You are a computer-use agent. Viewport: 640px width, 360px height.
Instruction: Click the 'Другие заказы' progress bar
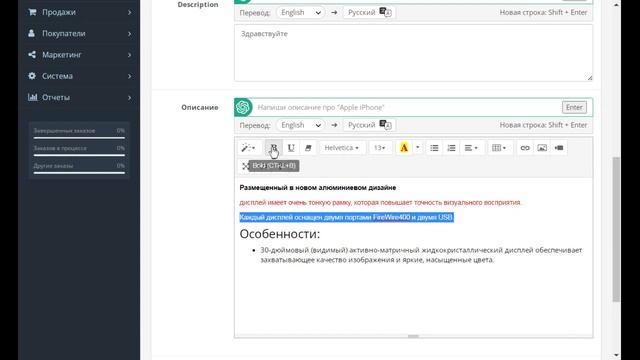(79, 173)
